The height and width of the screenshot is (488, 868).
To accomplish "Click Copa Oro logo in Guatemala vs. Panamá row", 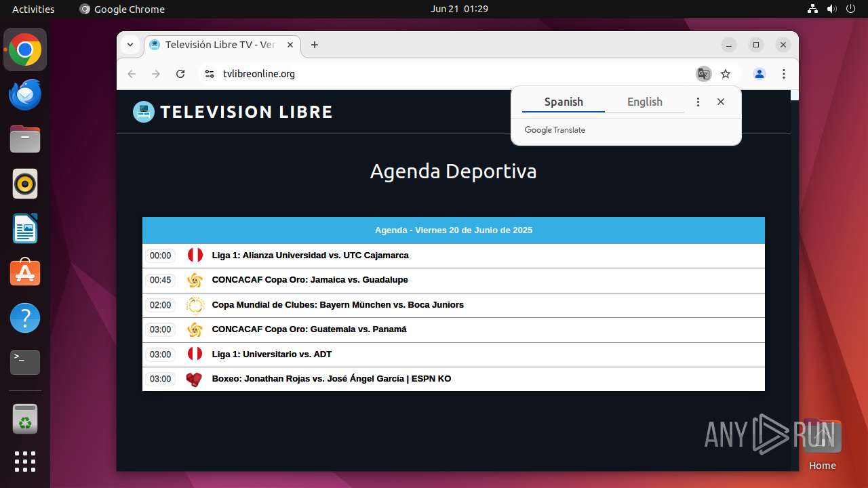I will click(x=195, y=329).
